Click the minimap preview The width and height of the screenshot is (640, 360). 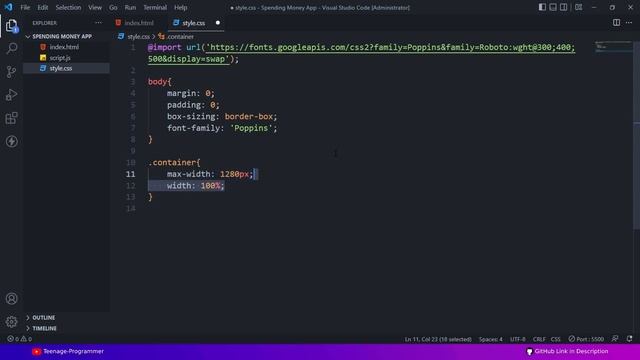pyautogui.click(x=613, y=46)
